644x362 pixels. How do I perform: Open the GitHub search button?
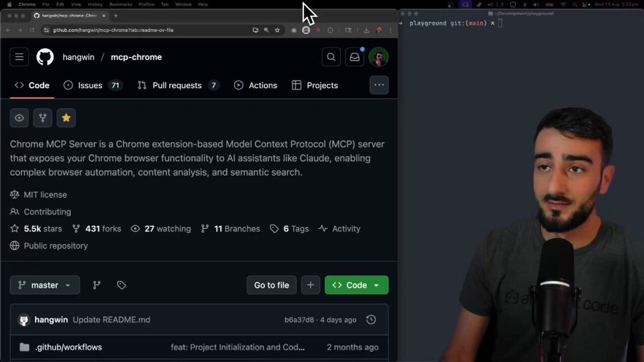(331, 57)
